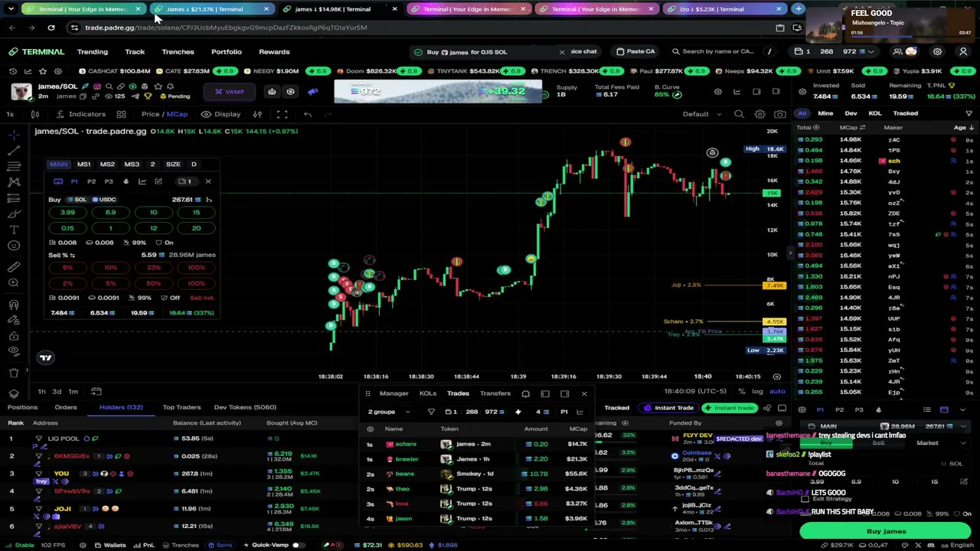Open the james token avatar thumbnail

click(21, 92)
